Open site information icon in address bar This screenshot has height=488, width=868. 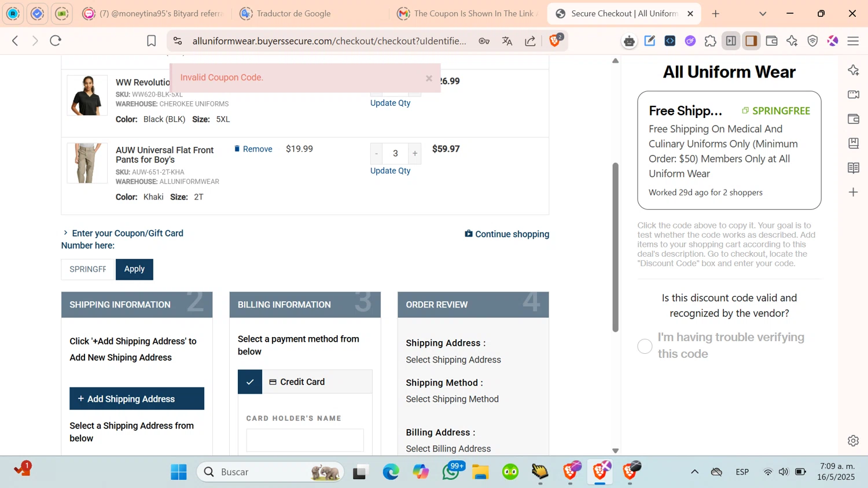click(x=178, y=40)
